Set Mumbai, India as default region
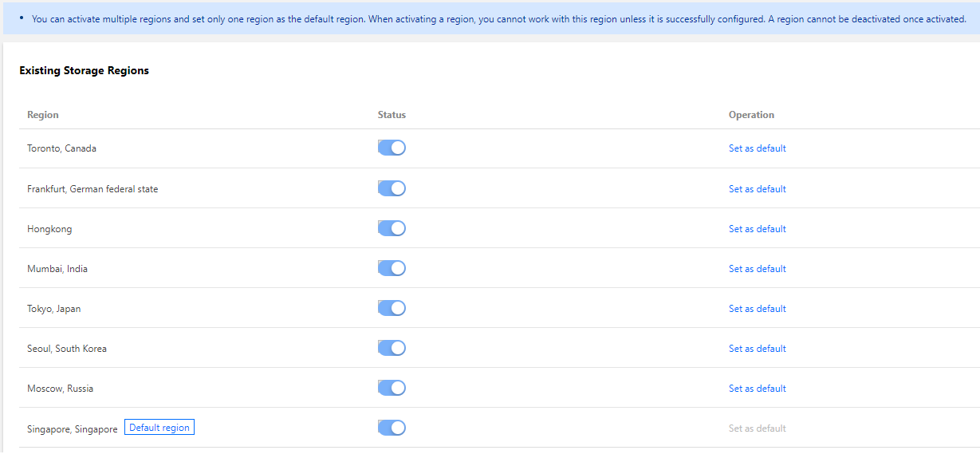Screen dimensions: 980x462 coord(757,269)
